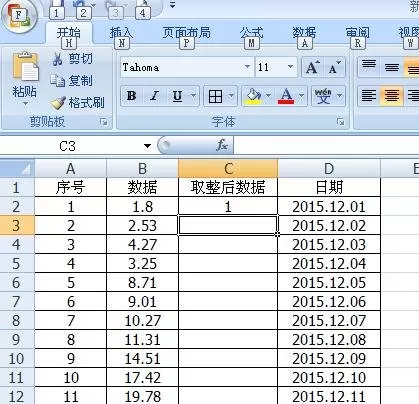Image resolution: width=419 pixels, height=404 pixels.
Task: Expand border options dropdown arrow
Action: coord(231,96)
